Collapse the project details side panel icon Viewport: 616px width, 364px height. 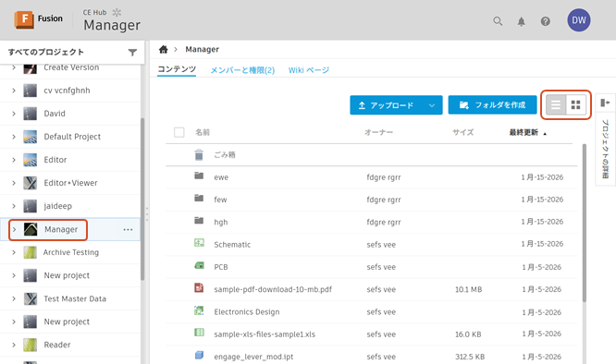tap(605, 103)
